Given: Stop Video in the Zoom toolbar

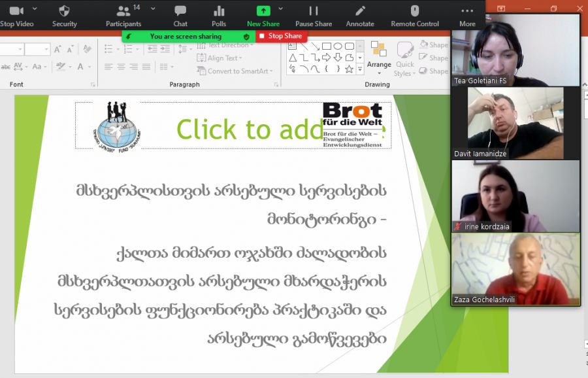Looking at the screenshot, I should (16, 16).
